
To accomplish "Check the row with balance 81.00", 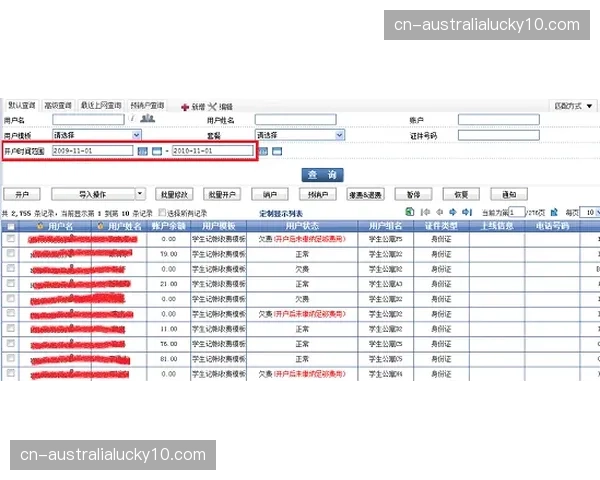I will tap(11, 358).
